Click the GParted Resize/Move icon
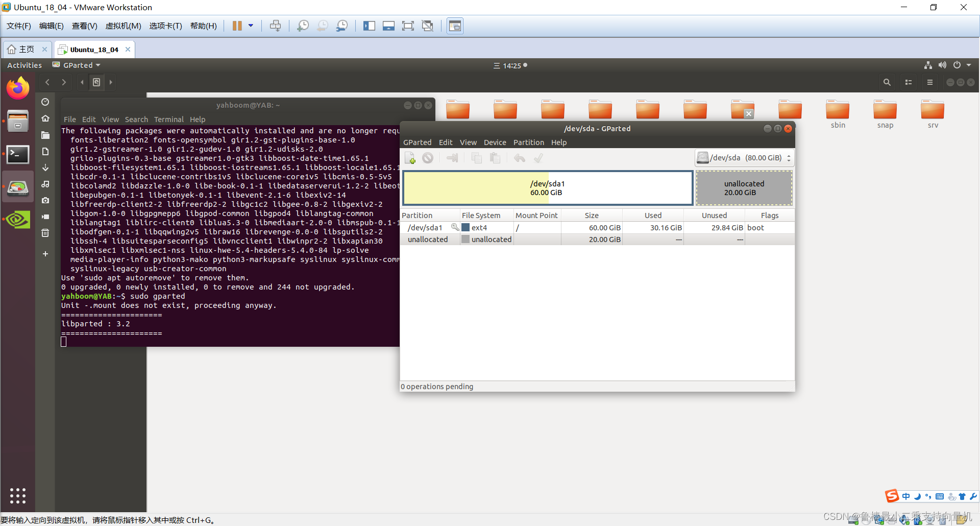 452,158
